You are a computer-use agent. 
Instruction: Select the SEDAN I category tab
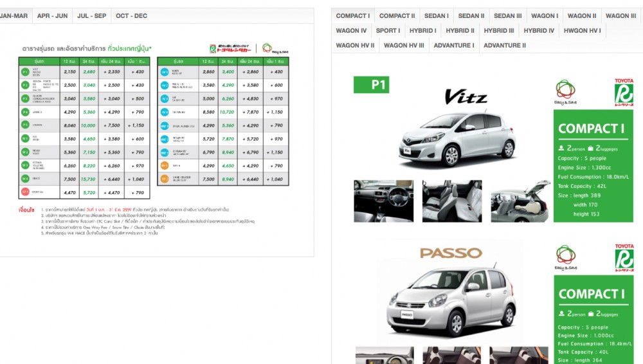[x=437, y=15]
